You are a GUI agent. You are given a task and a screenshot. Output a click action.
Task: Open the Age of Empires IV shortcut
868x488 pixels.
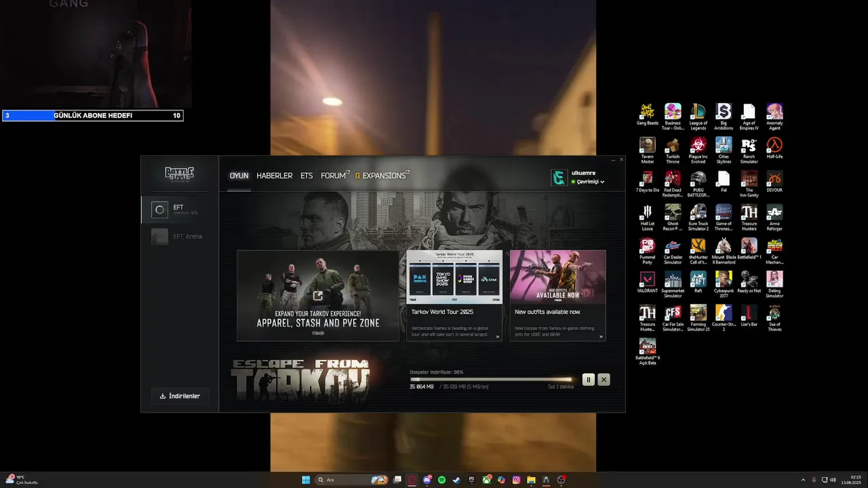click(x=749, y=117)
